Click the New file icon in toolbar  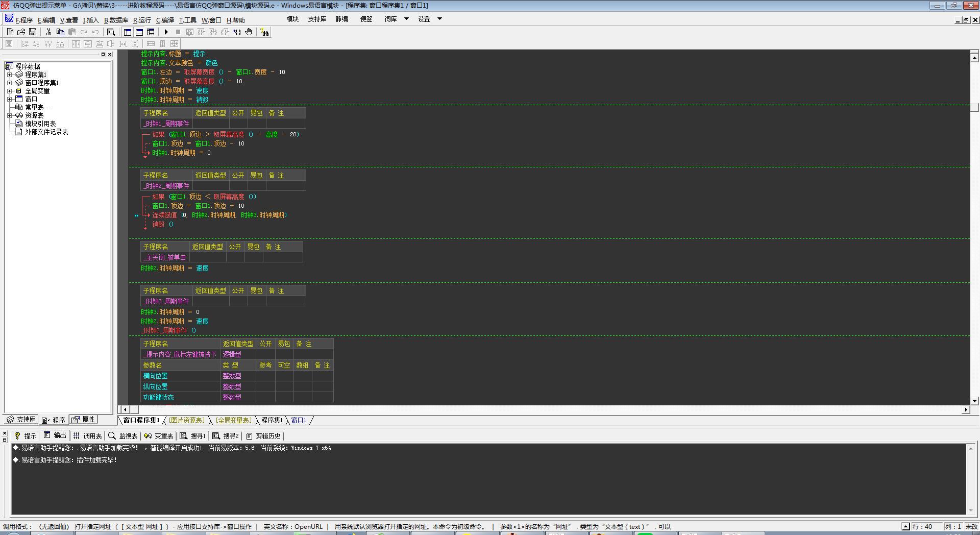[x=10, y=32]
